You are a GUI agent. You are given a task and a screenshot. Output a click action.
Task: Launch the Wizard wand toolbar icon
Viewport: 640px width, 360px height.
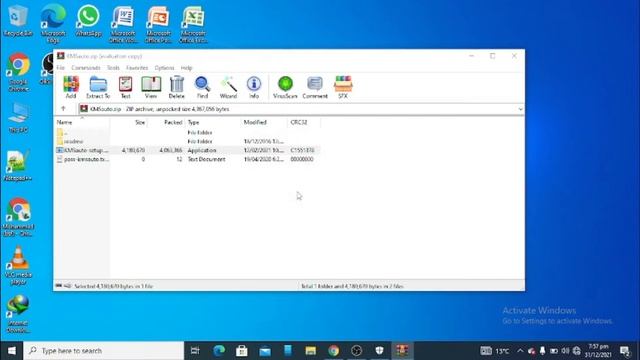228,87
